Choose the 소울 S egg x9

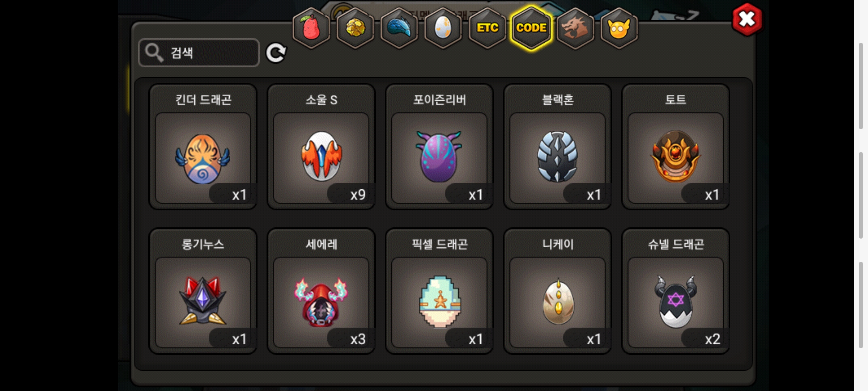click(321, 147)
